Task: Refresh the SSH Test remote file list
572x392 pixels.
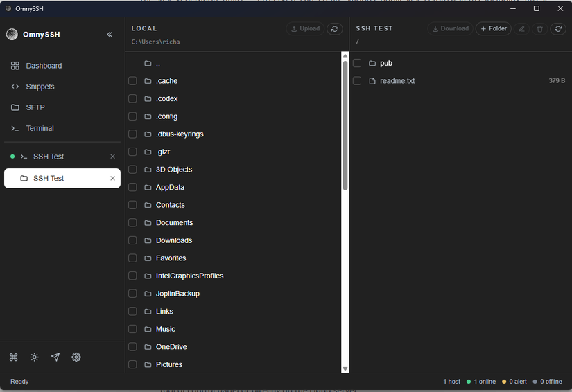Action: [x=558, y=28]
